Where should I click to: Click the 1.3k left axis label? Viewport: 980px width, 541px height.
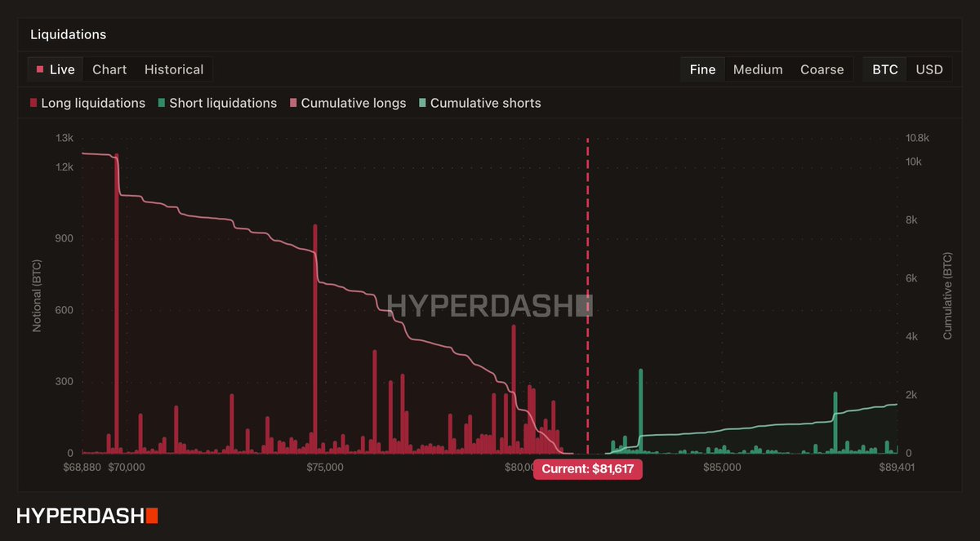pos(65,139)
